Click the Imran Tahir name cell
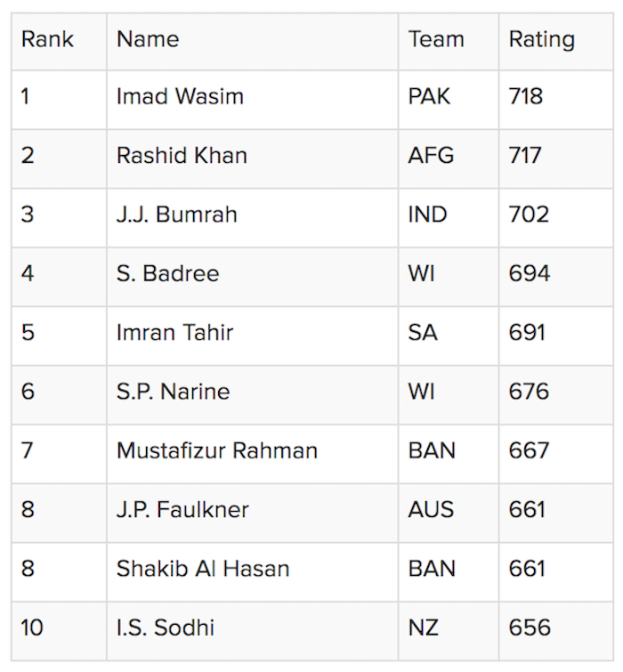Screen dimensions: 623x672 click(x=174, y=333)
